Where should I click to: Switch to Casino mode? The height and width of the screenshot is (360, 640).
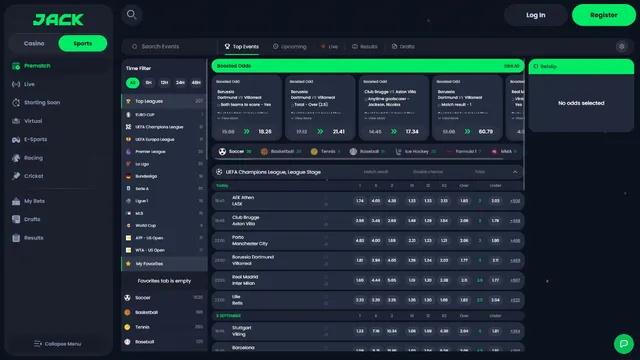pos(34,43)
